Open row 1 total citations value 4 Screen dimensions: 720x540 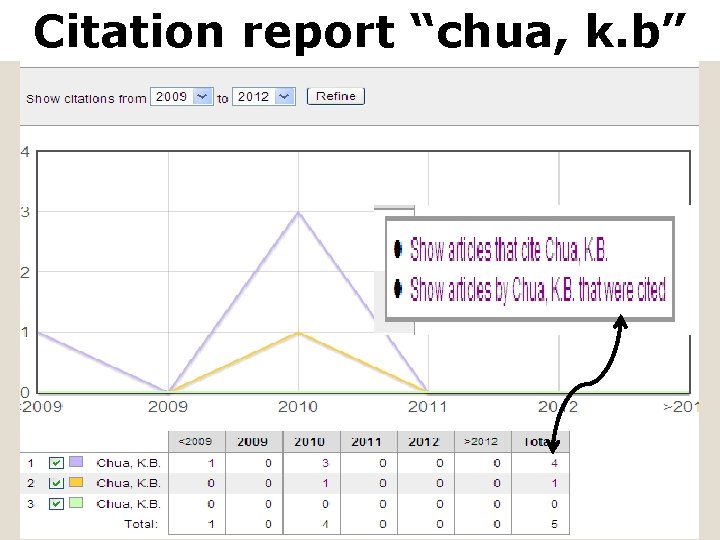pos(554,463)
